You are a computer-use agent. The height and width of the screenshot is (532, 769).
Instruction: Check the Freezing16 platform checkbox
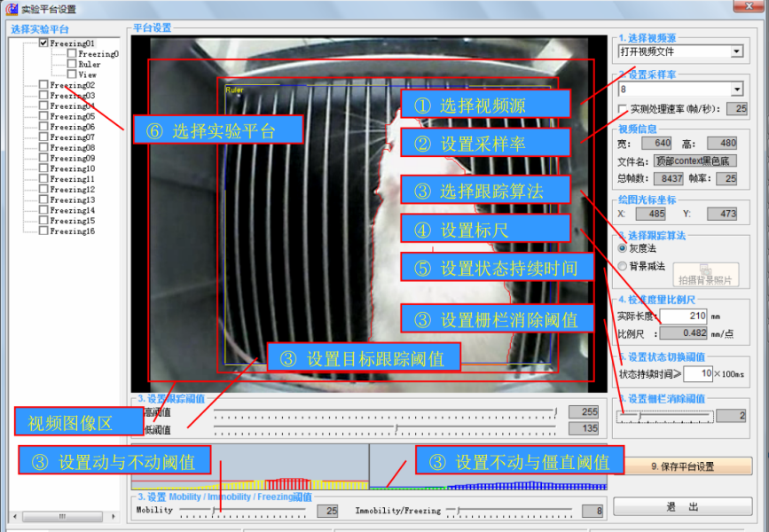coord(43,231)
